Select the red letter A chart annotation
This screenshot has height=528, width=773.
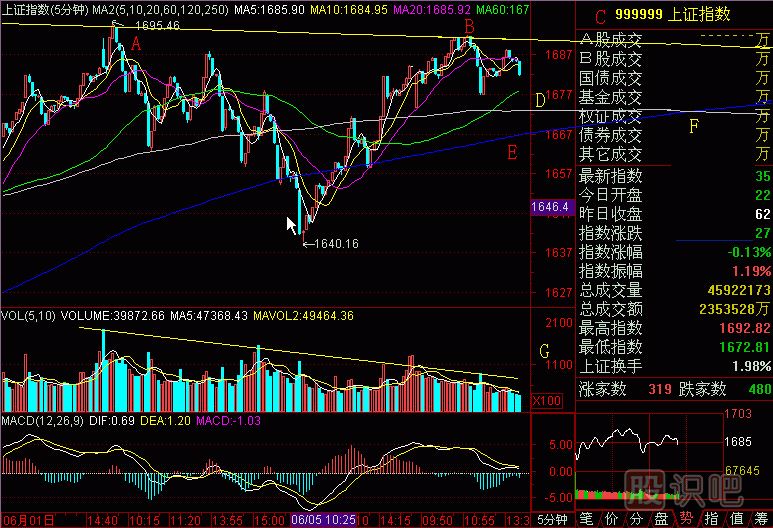136,44
